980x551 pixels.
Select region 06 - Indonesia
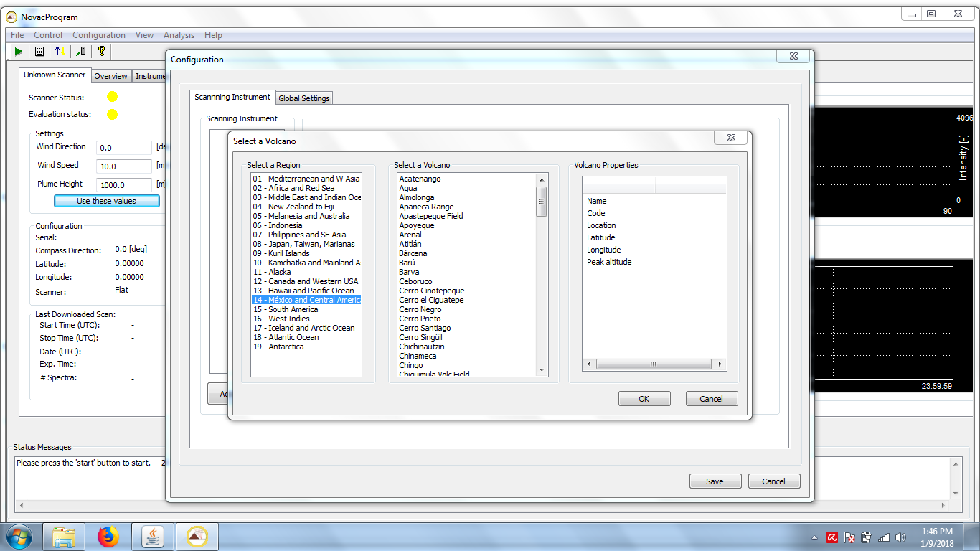tap(306, 225)
